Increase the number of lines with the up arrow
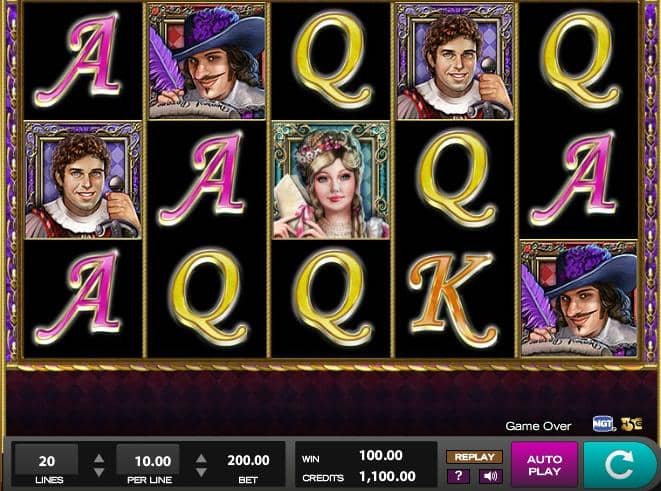The image size is (661, 491). pyautogui.click(x=99, y=458)
